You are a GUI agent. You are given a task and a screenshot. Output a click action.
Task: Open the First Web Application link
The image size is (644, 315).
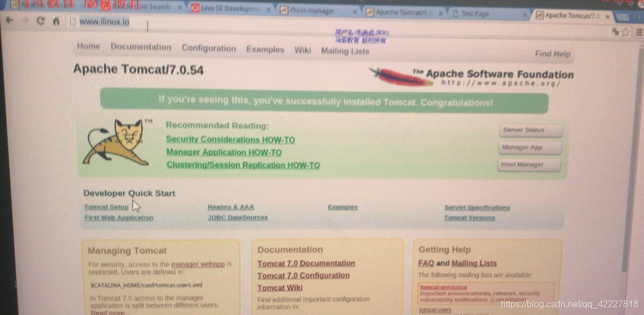118,217
